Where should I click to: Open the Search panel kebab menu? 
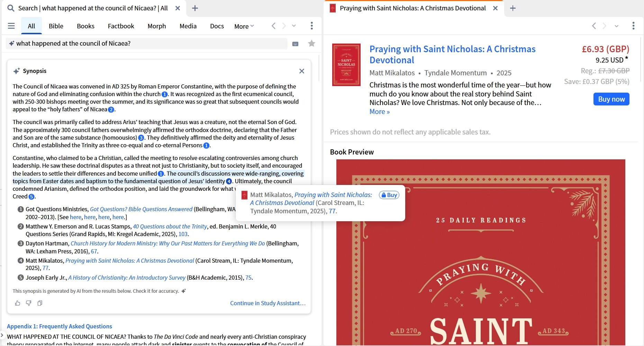click(x=312, y=26)
